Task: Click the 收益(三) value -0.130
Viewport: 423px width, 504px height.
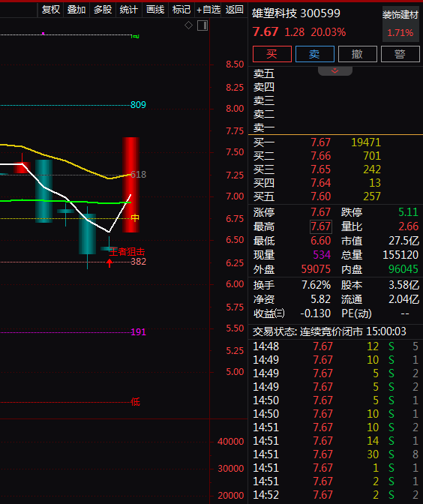Action: click(x=315, y=313)
